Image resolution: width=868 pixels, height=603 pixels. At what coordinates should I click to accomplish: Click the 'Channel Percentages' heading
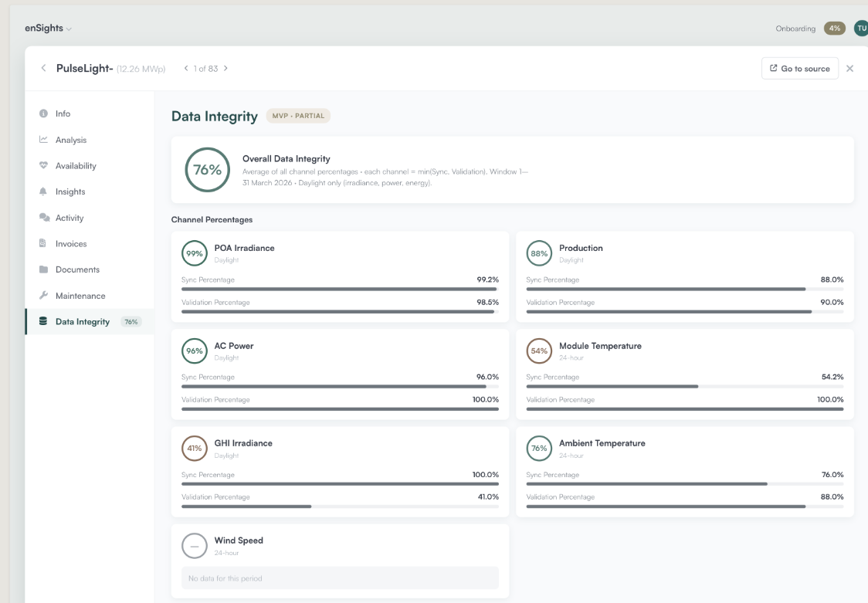tap(212, 219)
